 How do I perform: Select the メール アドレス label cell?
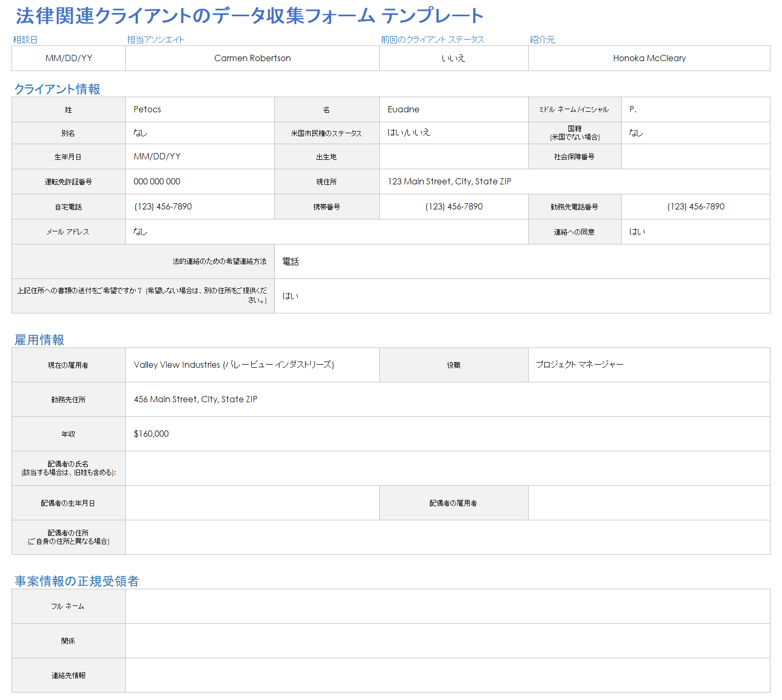[x=68, y=231]
